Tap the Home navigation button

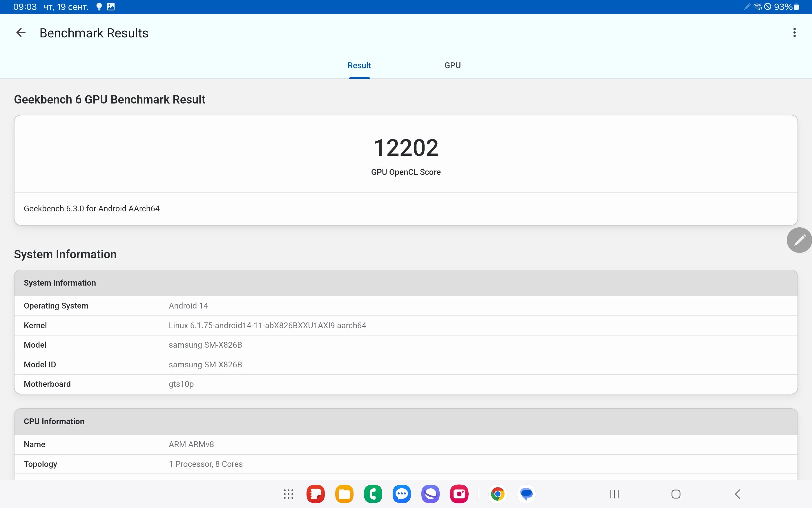coord(676,494)
